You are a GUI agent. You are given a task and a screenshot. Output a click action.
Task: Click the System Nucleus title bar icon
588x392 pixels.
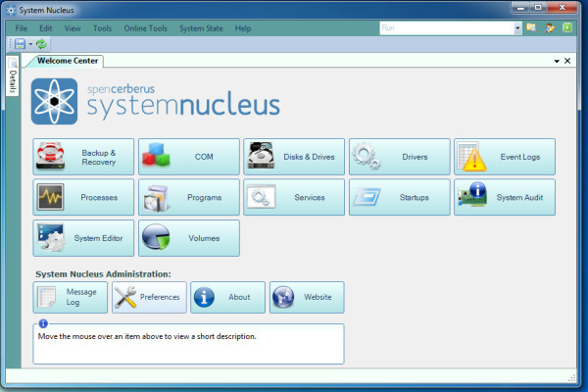point(11,10)
